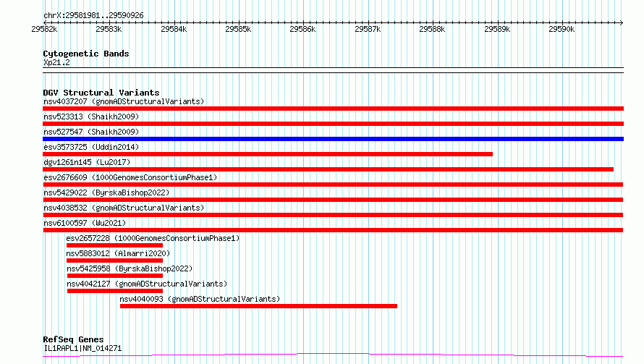The image size is (644, 364).
Task: Select the short nsv5425958 red bar
Action: click(115, 276)
